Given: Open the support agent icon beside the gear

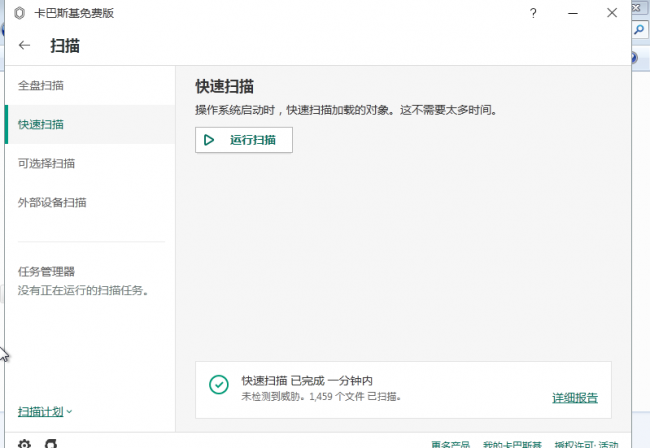Looking at the screenshot, I should click(x=51, y=444).
